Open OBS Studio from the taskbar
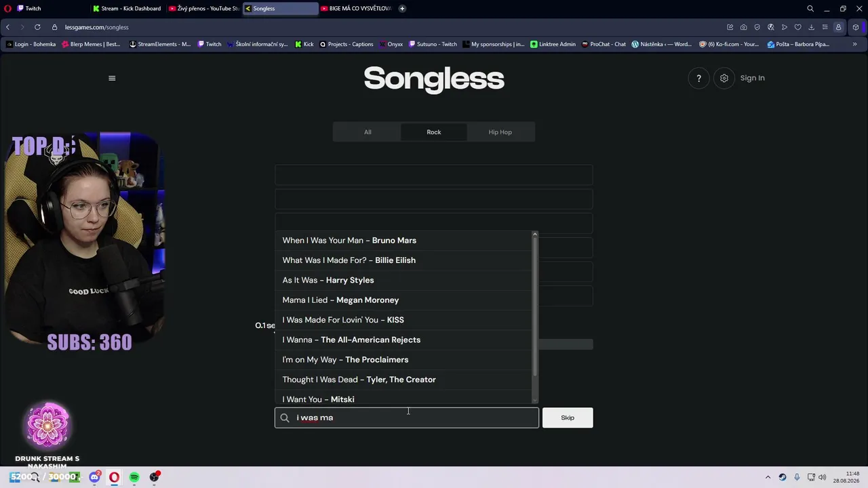Screen dimensions: 868x488 [x=155, y=477]
